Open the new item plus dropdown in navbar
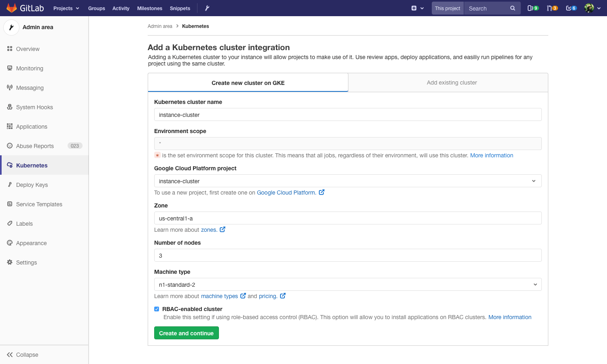The width and height of the screenshot is (607, 364). point(417,8)
